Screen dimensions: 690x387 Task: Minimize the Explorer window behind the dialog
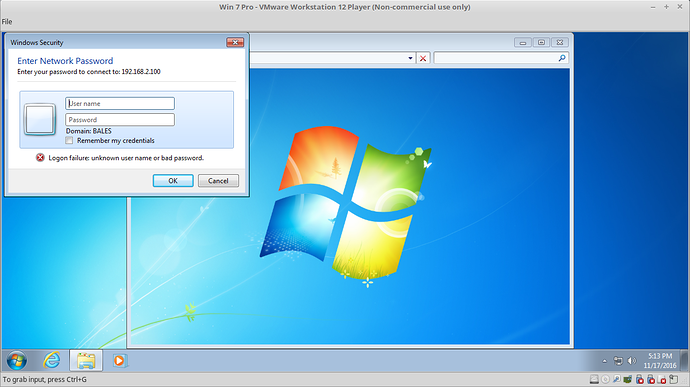(523, 42)
